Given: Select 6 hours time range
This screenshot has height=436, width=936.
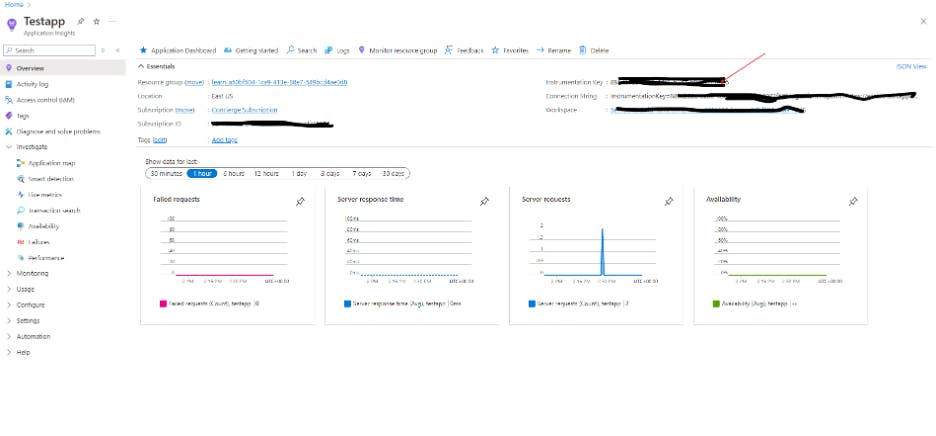Looking at the screenshot, I should (x=234, y=173).
